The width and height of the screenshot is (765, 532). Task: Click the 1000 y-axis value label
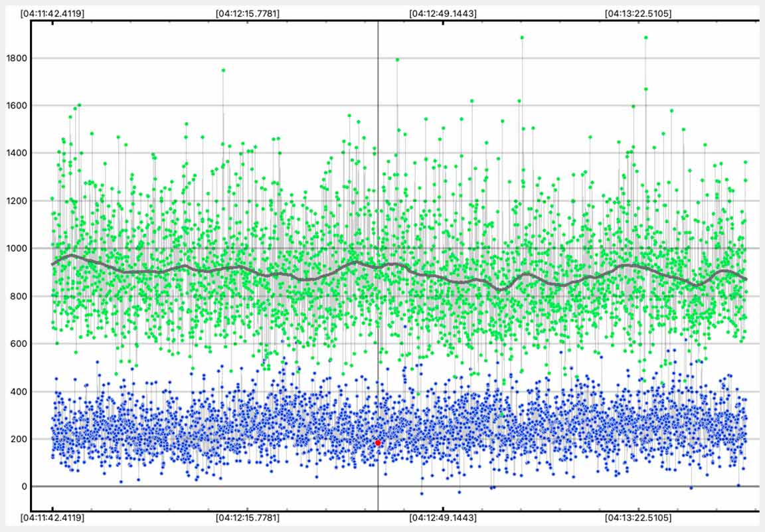(x=15, y=248)
